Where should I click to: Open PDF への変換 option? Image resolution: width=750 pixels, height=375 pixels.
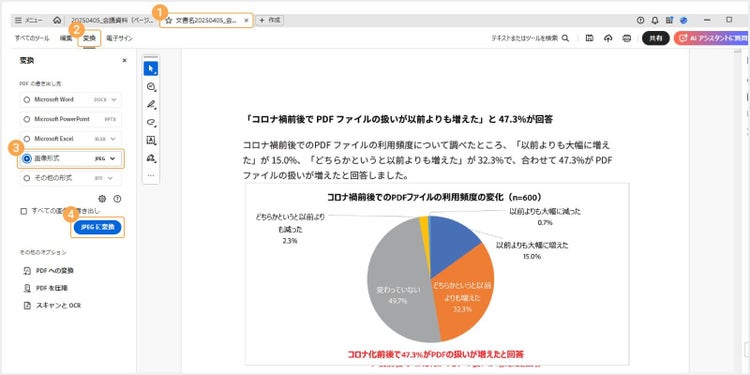click(49, 270)
